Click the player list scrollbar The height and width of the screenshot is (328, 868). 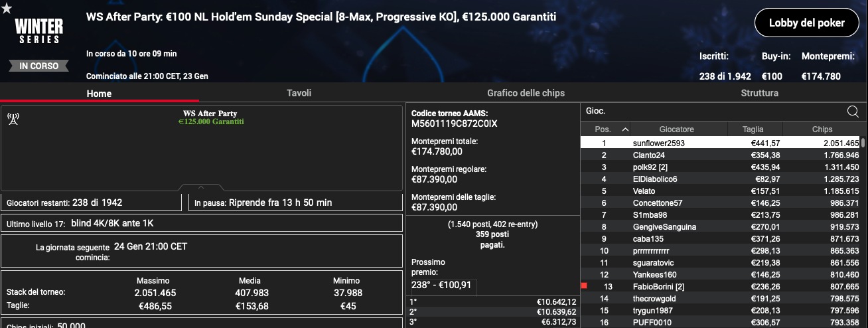pos(863,143)
